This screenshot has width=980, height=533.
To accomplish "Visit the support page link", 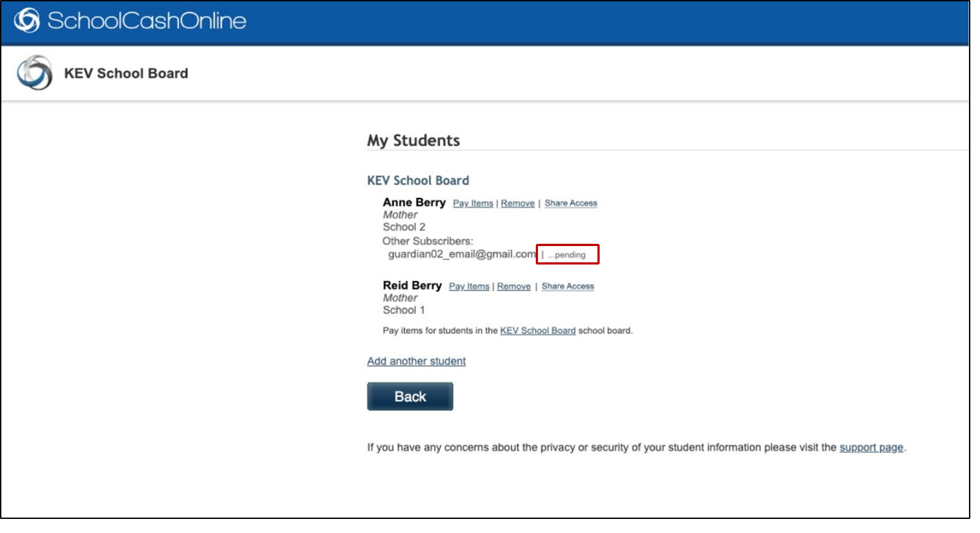I will [x=871, y=447].
